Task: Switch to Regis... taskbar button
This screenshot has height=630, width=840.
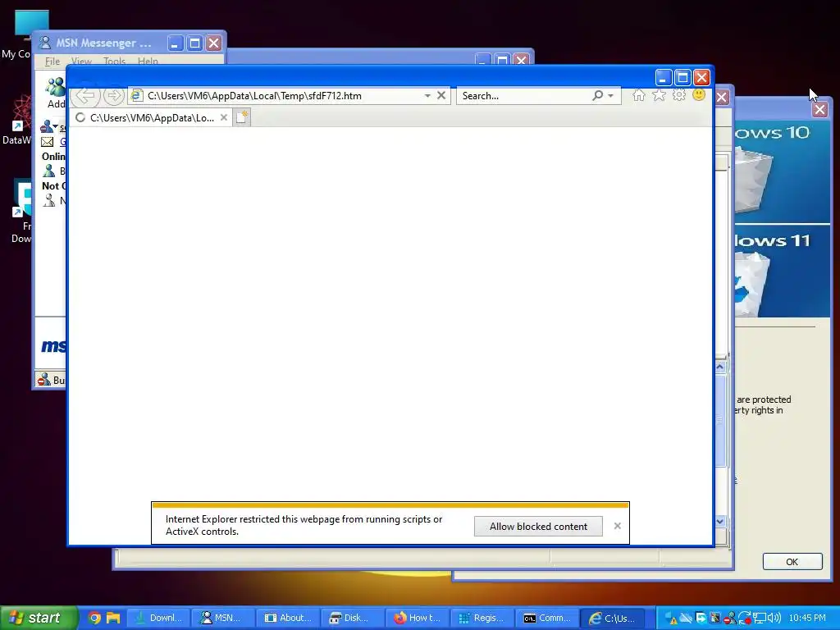Action: point(482,618)
